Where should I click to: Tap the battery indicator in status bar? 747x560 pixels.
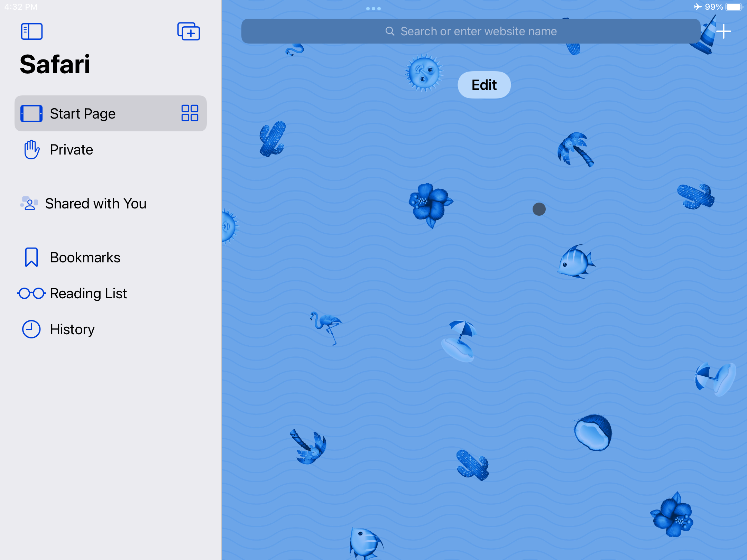tap(734, 7)
